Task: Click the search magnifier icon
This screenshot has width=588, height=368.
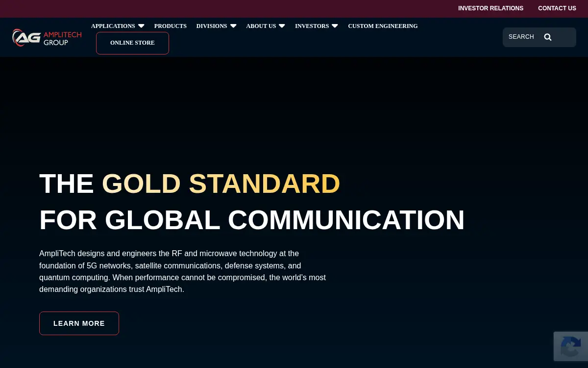Action: [x=548, y=37]
